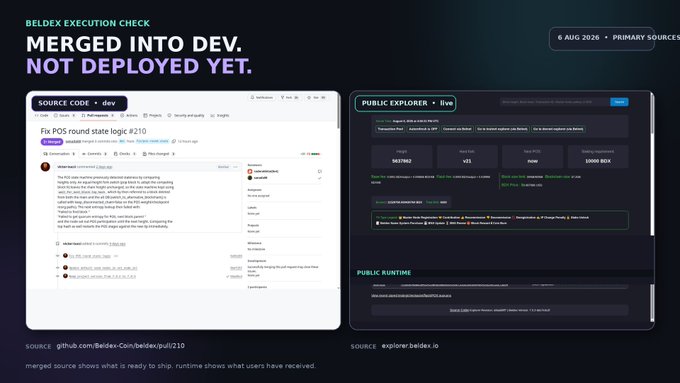
Task: Open the comment options ellipsis menu
Action: (235, 167)
